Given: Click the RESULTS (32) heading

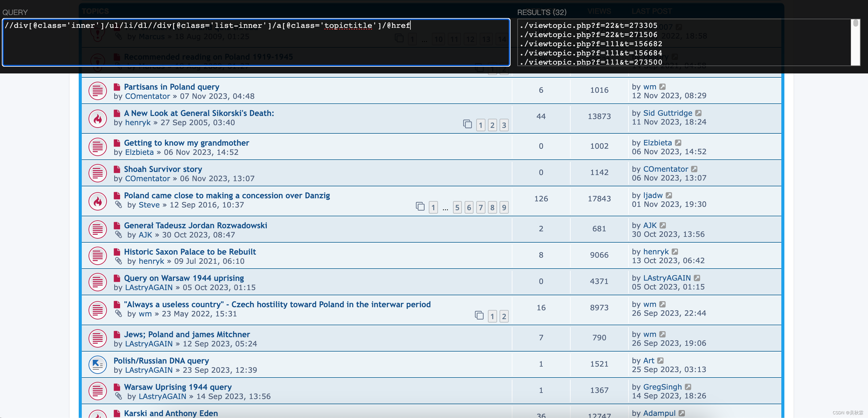Looking at the screenshot, I should 542,12.
